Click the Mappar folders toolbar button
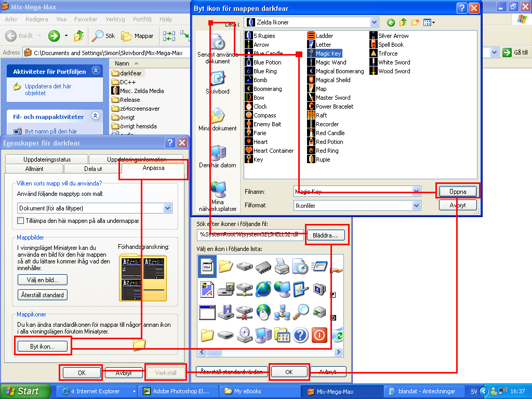Screen dimensions: 532x399 (x=137, y=36)
